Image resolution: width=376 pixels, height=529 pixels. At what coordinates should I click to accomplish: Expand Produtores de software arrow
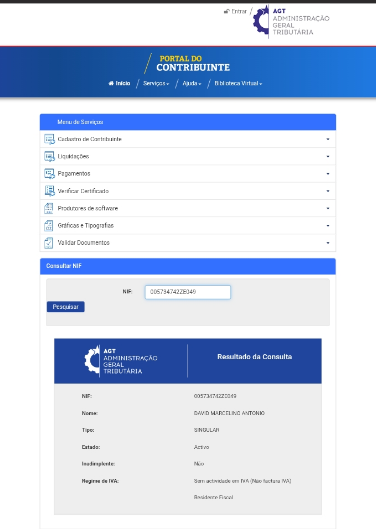point(328,208)
